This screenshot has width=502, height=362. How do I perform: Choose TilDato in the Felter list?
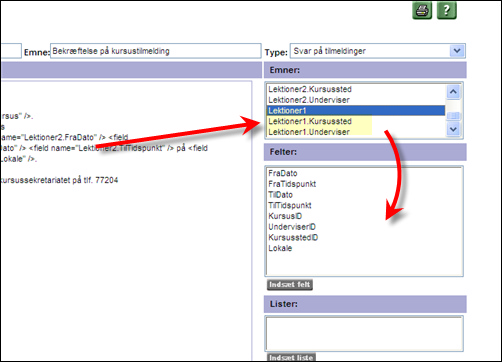280,195
